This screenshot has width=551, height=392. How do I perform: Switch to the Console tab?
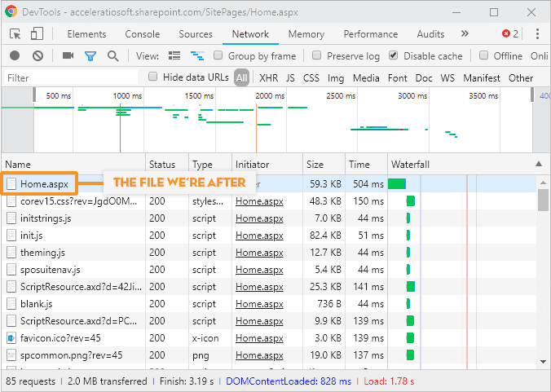click(x=143, y=34)
